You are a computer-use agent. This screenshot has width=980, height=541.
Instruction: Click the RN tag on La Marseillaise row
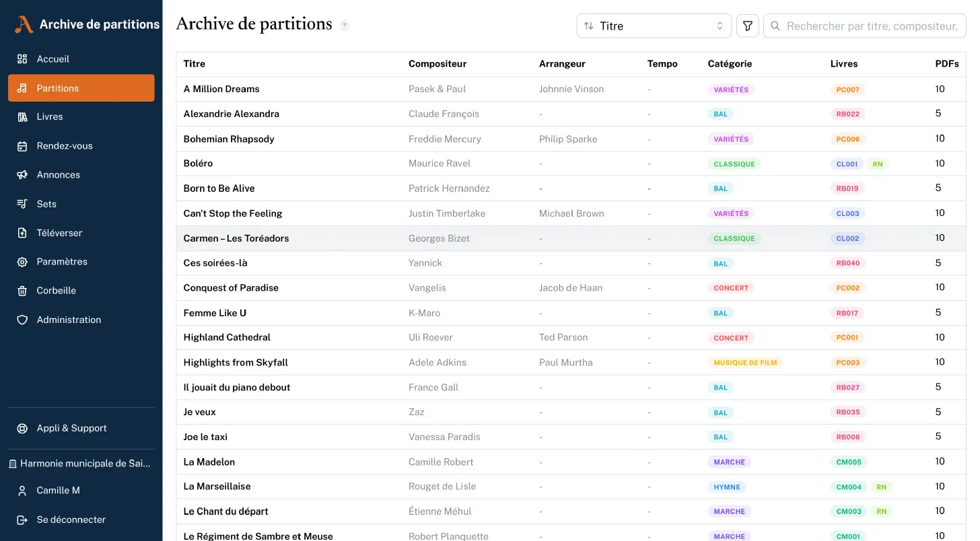click(x=881, y=487)
